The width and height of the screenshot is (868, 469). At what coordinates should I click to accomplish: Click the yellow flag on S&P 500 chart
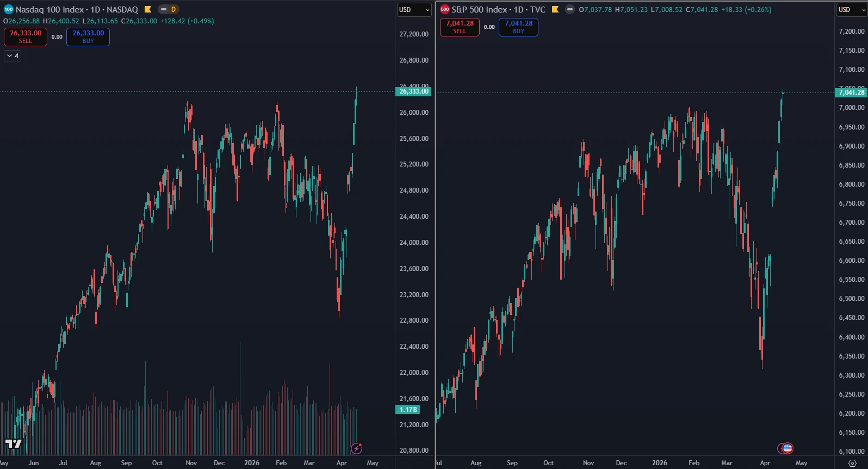[x=555, y=9]
